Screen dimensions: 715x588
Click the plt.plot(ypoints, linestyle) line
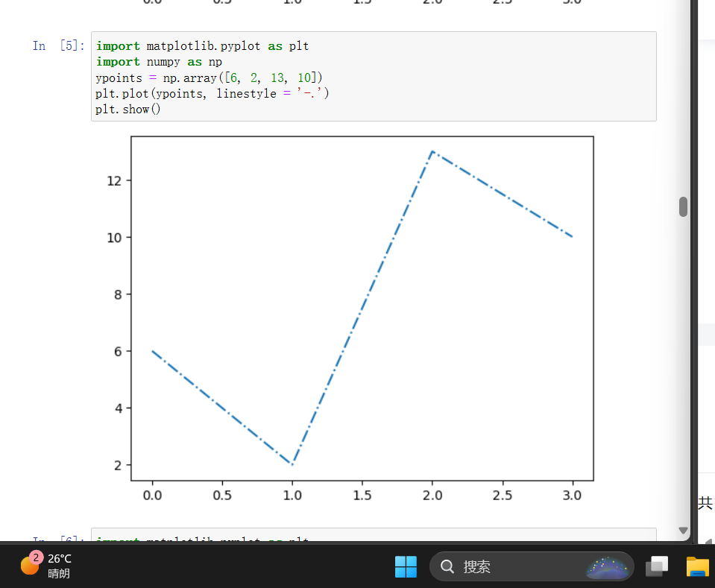(x=212, y=93)
